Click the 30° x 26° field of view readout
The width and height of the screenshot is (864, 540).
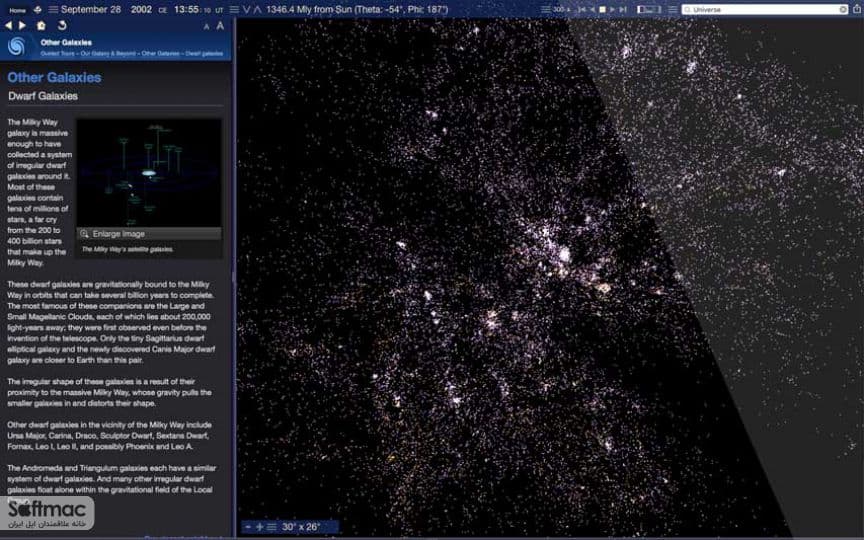click(x=301, y=527)
